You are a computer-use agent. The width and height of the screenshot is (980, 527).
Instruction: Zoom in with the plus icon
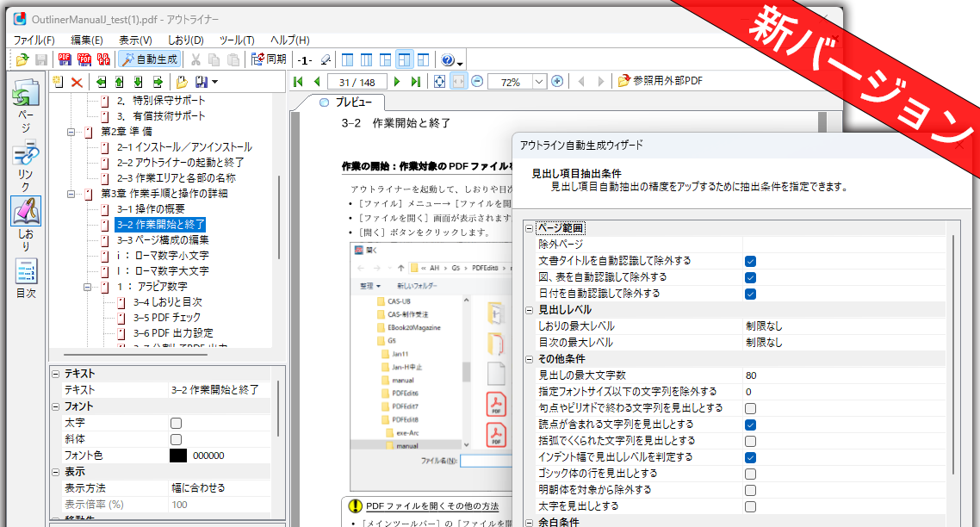[x=557, y=82]
